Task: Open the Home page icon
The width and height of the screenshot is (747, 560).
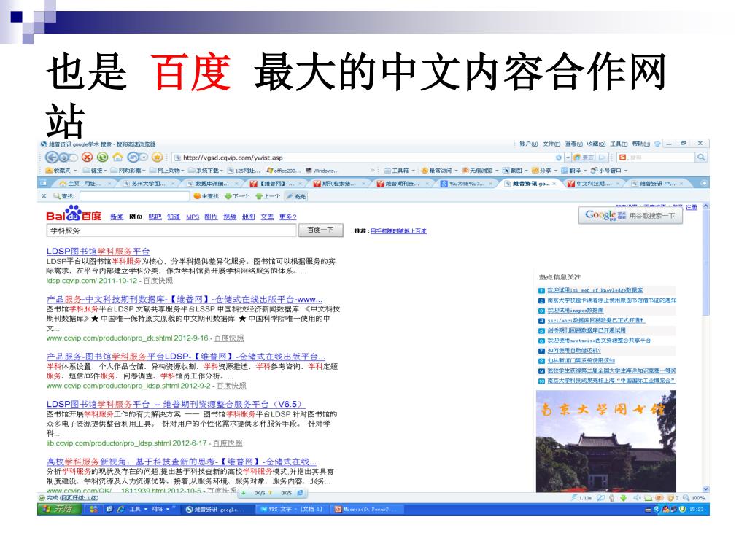Action: tap(117, 157)
